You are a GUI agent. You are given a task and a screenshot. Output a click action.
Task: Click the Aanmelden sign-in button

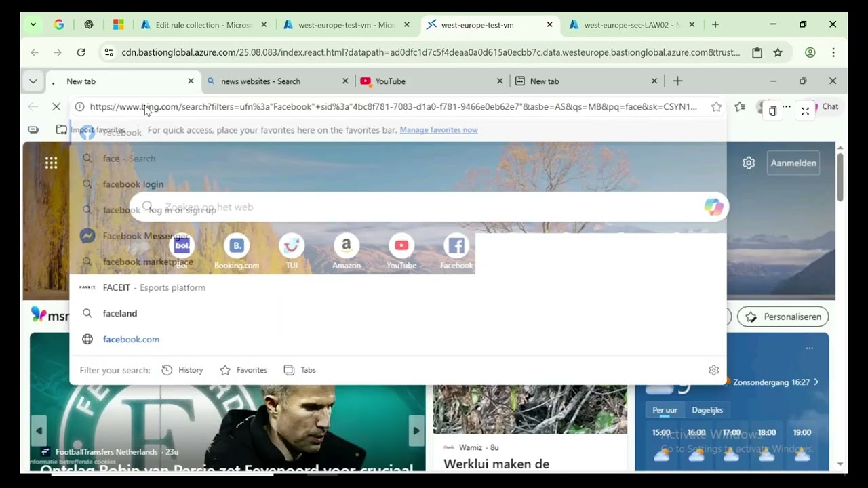(793, 163)
